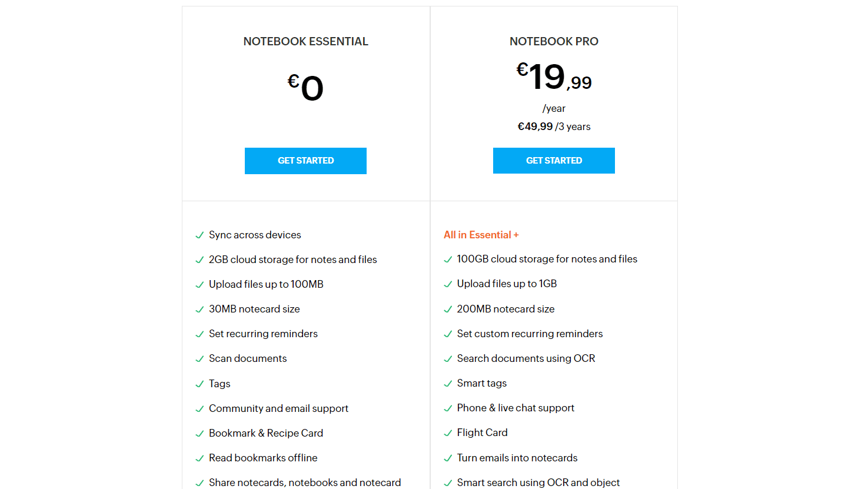Click the checkmark beside Phone & live chat support
This screenshot has width=868, height=489.
pyautogui.click(x=447, y=408)
